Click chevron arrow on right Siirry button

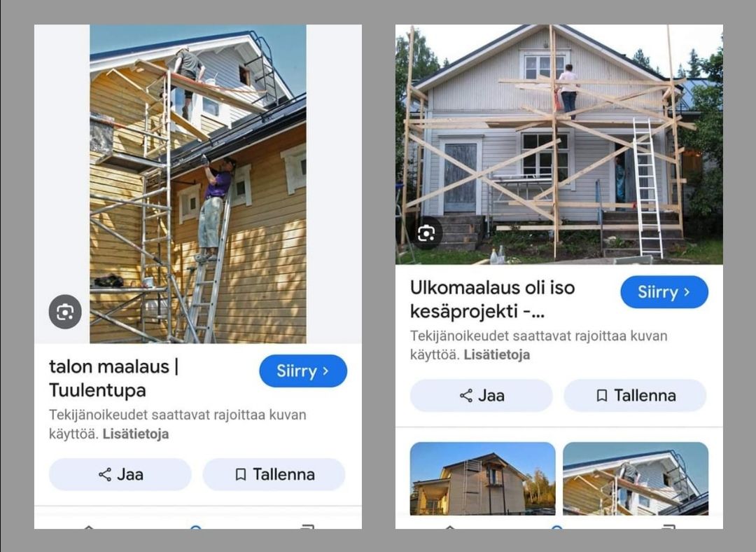[687, 292]
